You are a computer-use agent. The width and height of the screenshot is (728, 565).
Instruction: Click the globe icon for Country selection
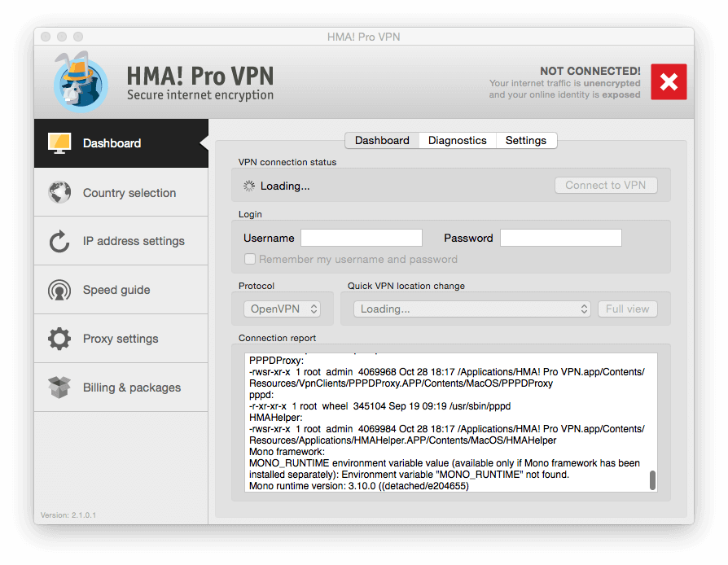(59, 192)
